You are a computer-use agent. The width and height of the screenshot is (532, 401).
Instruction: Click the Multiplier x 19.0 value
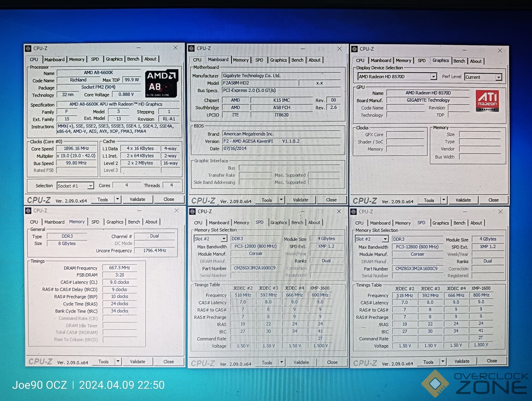pyautogui.click(x=76, y=156)
